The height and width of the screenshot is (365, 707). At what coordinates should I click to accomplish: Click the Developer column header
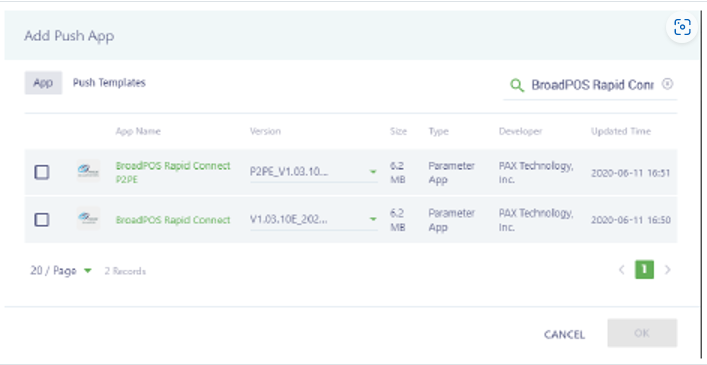pyautogui.click(x=520, y=132)
